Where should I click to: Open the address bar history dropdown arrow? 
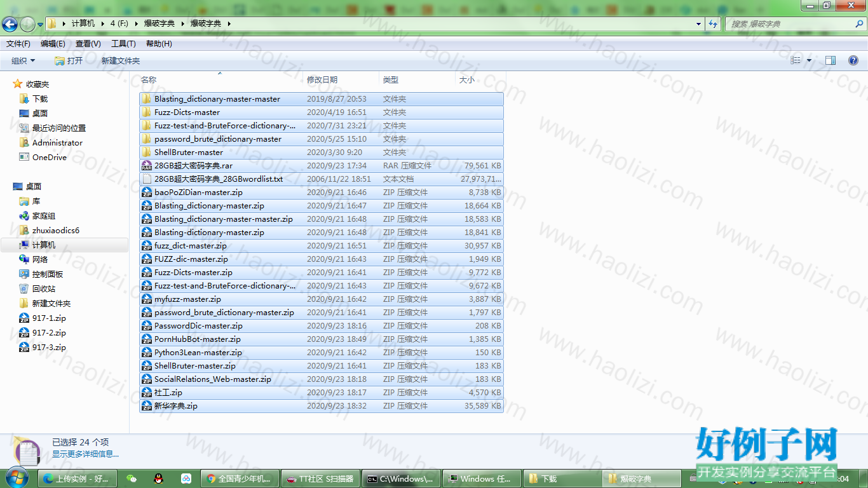coord(699,24)
